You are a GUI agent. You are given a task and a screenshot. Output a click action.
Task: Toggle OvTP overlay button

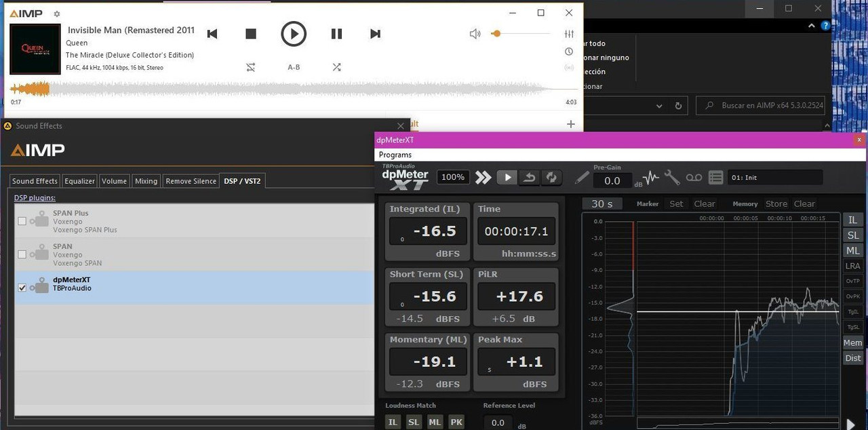853,281
